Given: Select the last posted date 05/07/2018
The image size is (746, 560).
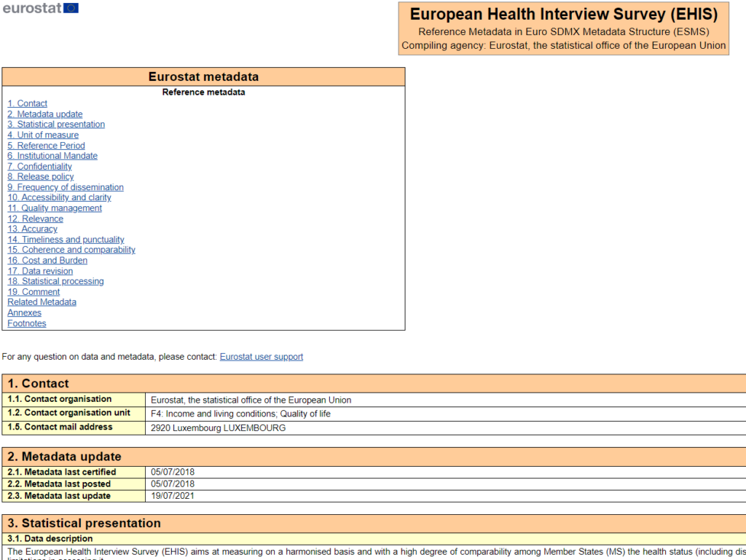Looking at the screenshot, I should coord(173,484).
